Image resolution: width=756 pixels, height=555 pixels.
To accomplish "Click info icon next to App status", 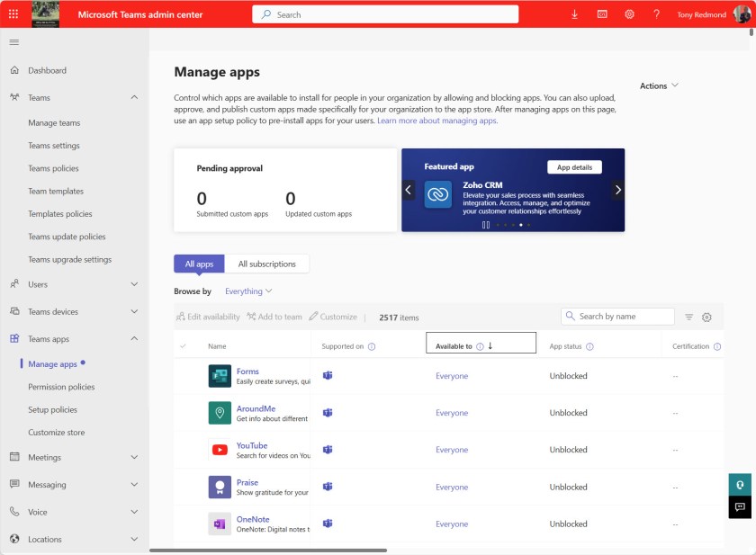I will click(589, 346).
